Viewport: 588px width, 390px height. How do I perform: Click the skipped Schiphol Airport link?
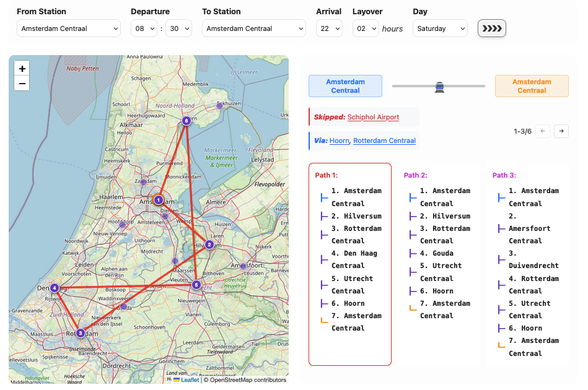point(373,117)
